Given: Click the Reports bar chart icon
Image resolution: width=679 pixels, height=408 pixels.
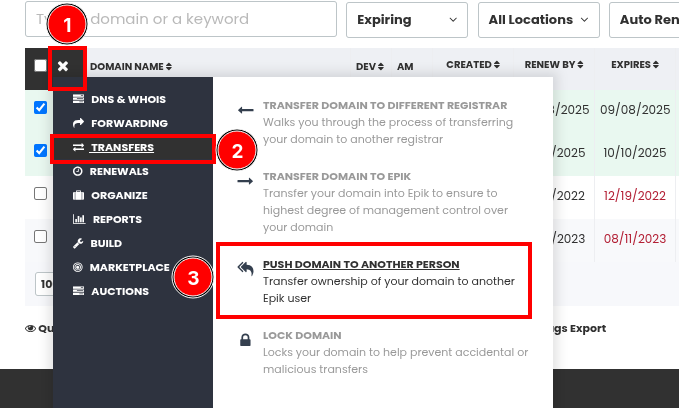Looking at the screenshot, I should pyautogui.click(x=79, y=219).
